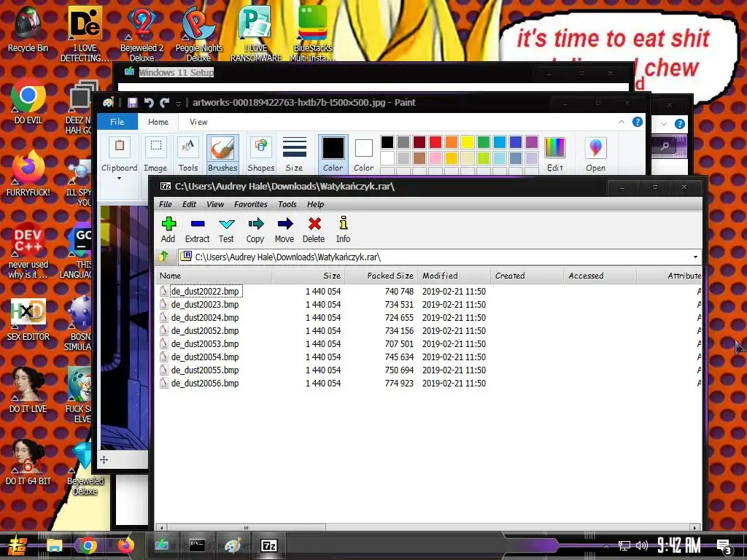Open the 7-Zip Edit menu
747x560 pixels.
click(189, 204)
